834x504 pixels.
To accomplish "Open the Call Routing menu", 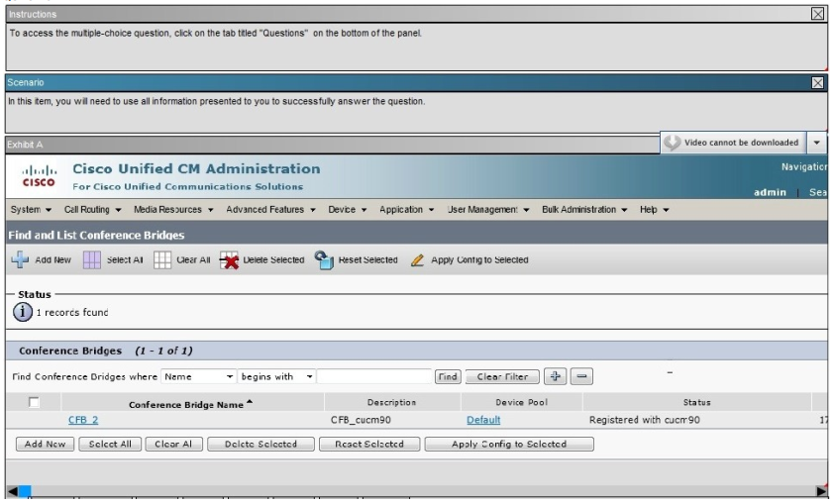I will (92, 210).
